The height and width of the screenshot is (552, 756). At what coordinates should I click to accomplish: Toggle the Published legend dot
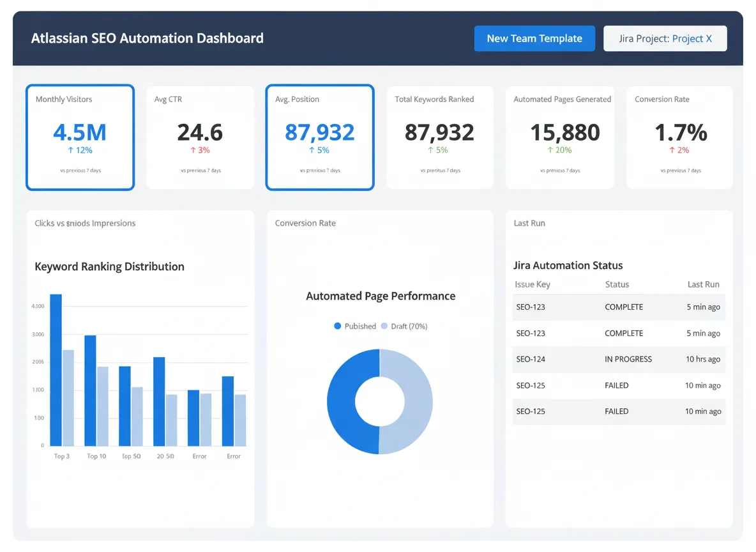coord(338,326)
